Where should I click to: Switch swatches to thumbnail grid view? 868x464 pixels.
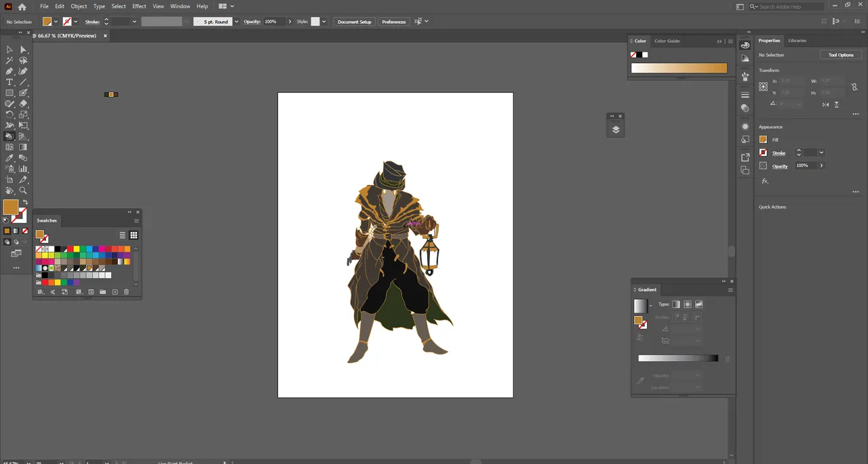(x=134, y=235)
